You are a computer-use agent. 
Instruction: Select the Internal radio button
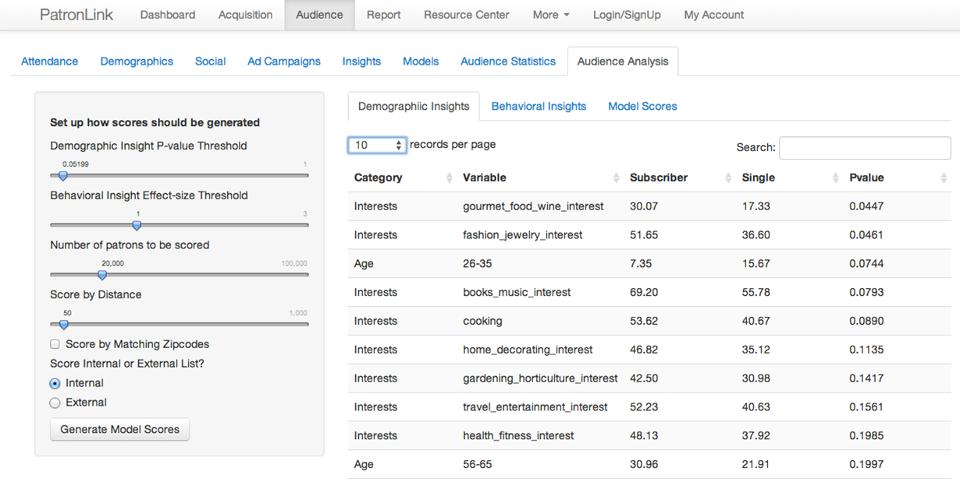click(x=55, y=383)
